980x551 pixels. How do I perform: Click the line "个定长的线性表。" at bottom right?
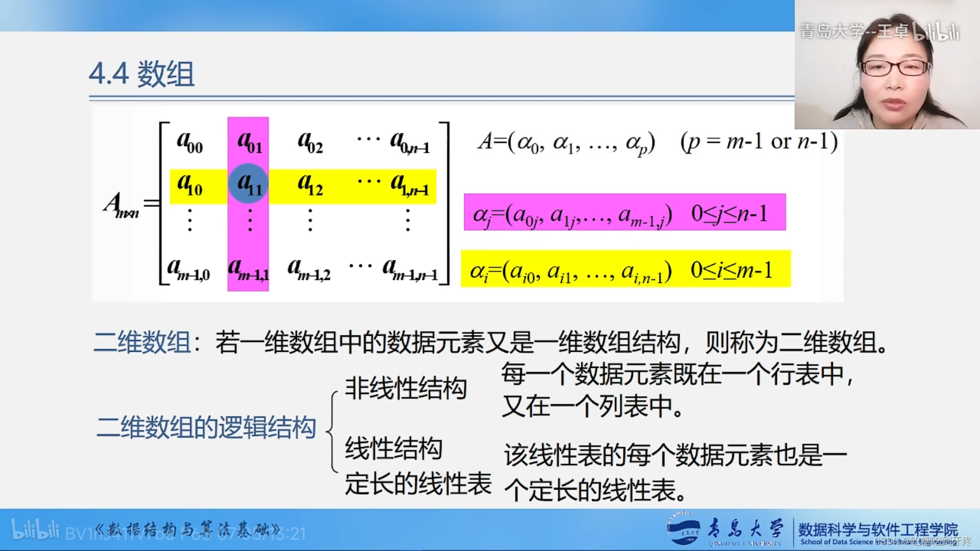(x=596, y=490)
